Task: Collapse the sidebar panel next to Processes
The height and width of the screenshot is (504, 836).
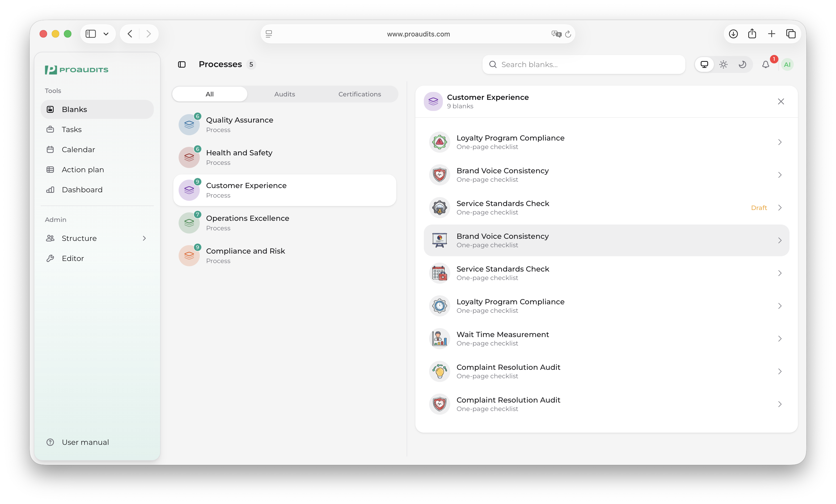Action: tap(182, 64)
